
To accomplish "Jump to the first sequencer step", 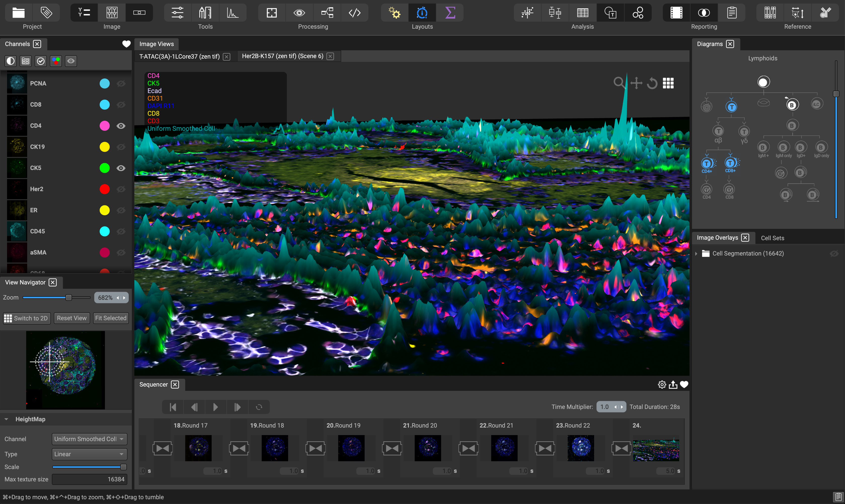I will tap(173, 407).
